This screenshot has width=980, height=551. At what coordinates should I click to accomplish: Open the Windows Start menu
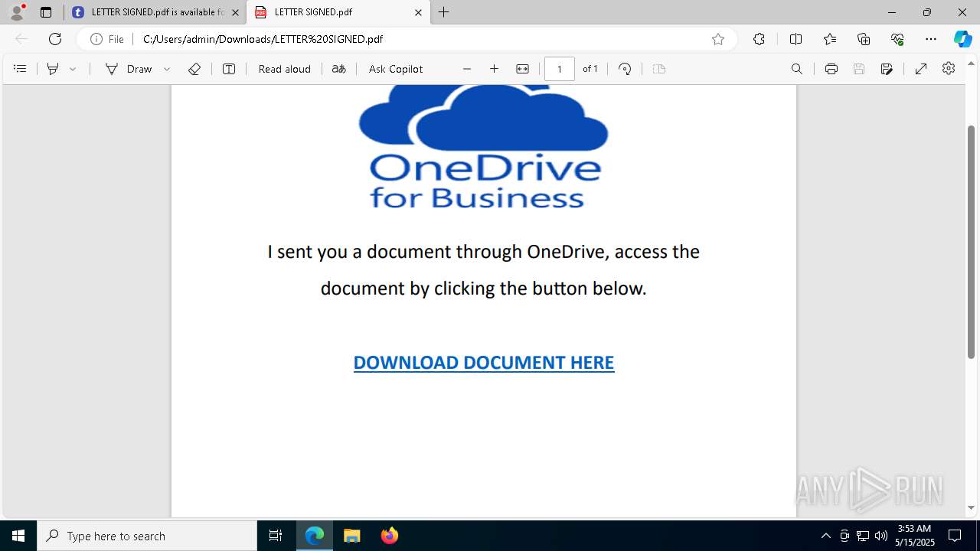(x=18, y=536)
